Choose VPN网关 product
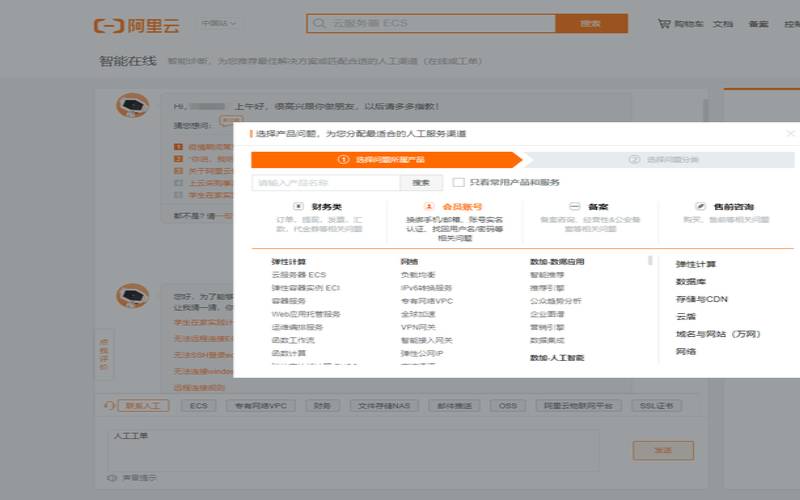The height and width of the screenshot is (500, 800). point(418,327)
